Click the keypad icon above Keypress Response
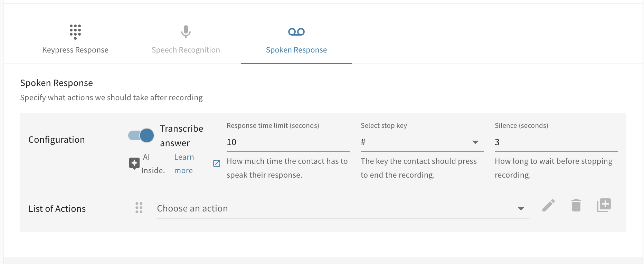The height and width of the screenshot is (264, 644). (x=75, y=32)
